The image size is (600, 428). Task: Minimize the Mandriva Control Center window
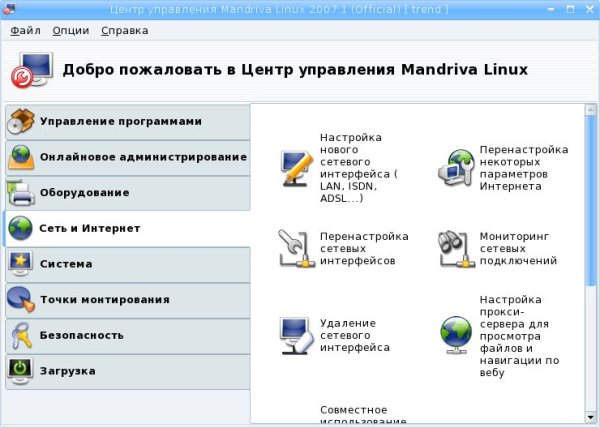click(551, 9)
